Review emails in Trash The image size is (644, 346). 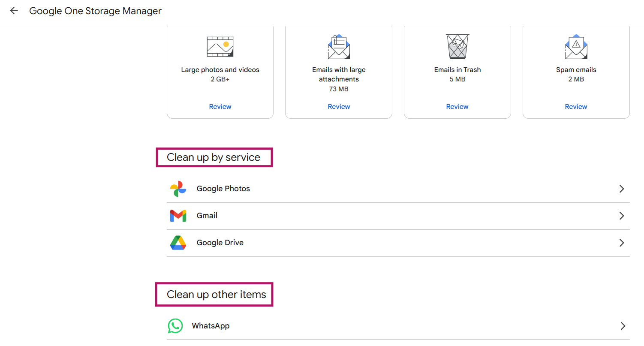click(457, 106)
